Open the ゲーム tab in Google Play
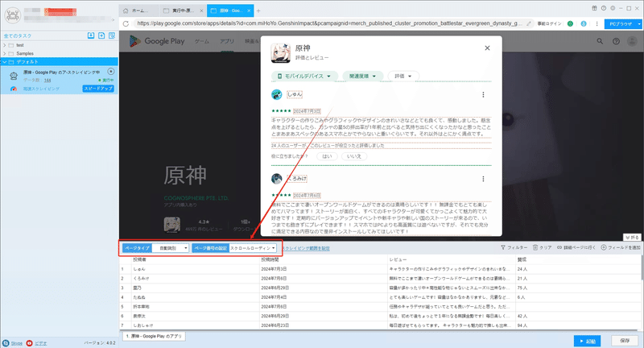 [202, 41]
